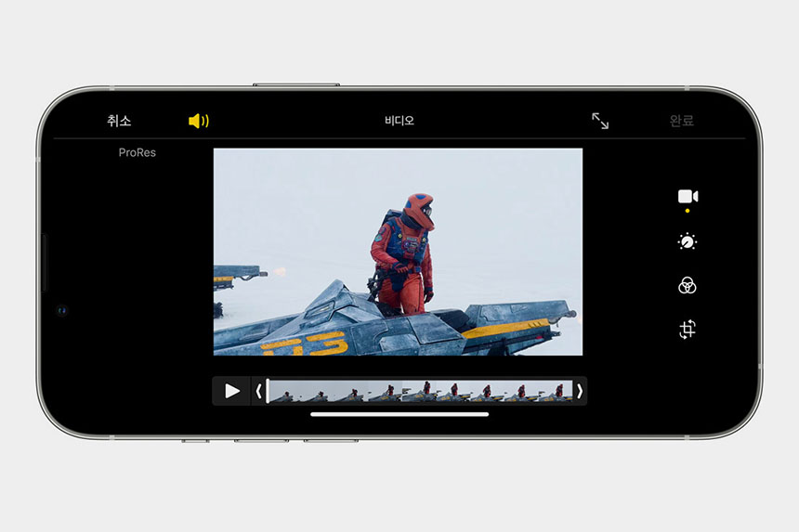Viewport: 799px width, 532px height.
Task: Select the video camera trim tool
Action: [x=688, y=197]
